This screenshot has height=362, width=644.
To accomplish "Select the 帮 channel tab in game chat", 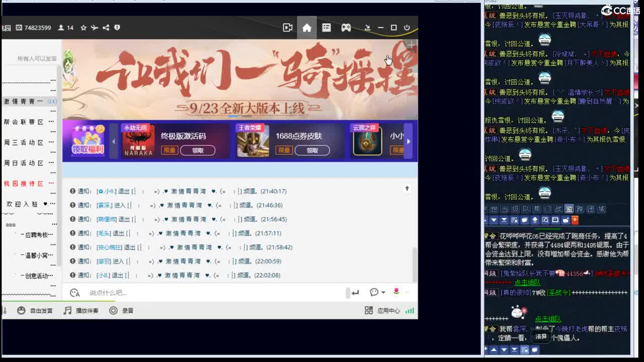I will tap(537, 209).
